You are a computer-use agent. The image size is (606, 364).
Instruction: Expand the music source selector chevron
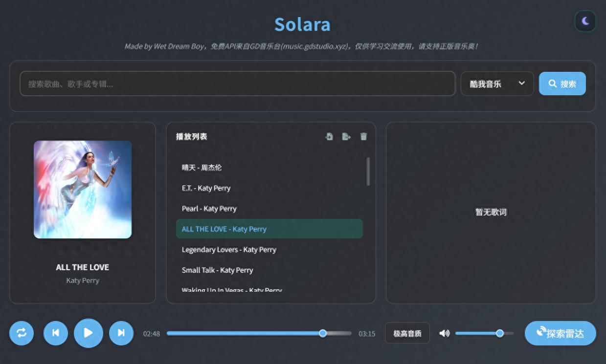point(520,83)
